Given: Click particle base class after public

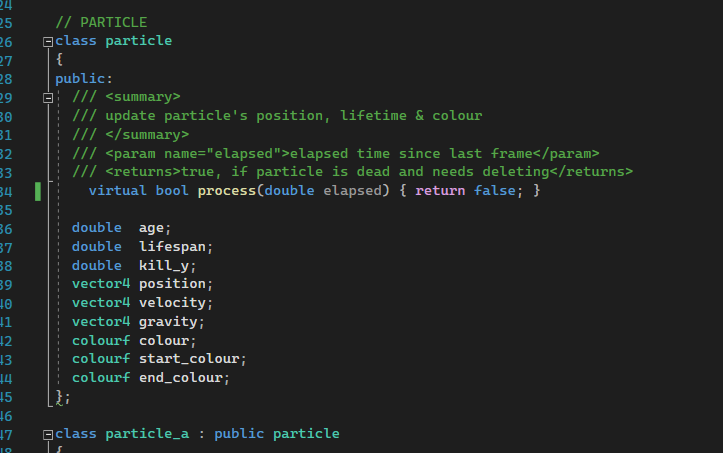Looking at the screenshot, I should click(306, 434).
